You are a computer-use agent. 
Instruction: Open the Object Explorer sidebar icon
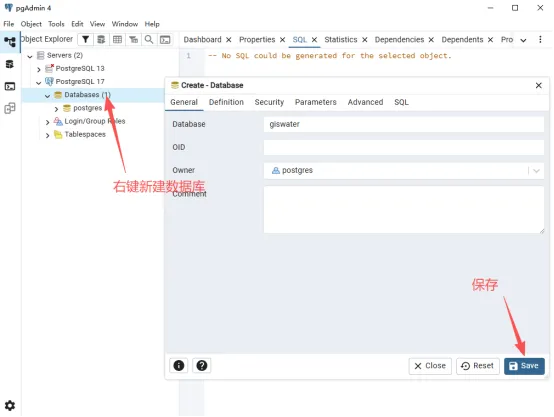point(10,42)
